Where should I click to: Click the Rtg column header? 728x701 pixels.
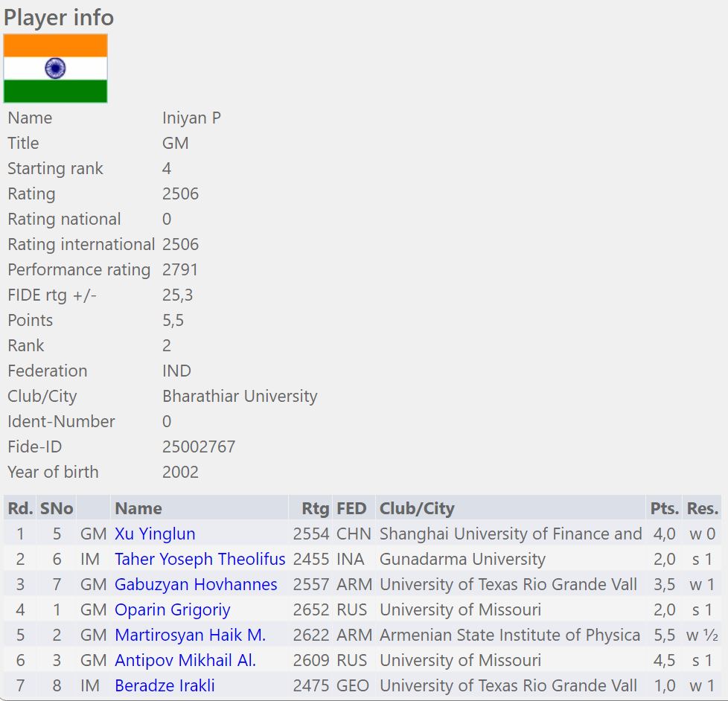click(315, 508)
